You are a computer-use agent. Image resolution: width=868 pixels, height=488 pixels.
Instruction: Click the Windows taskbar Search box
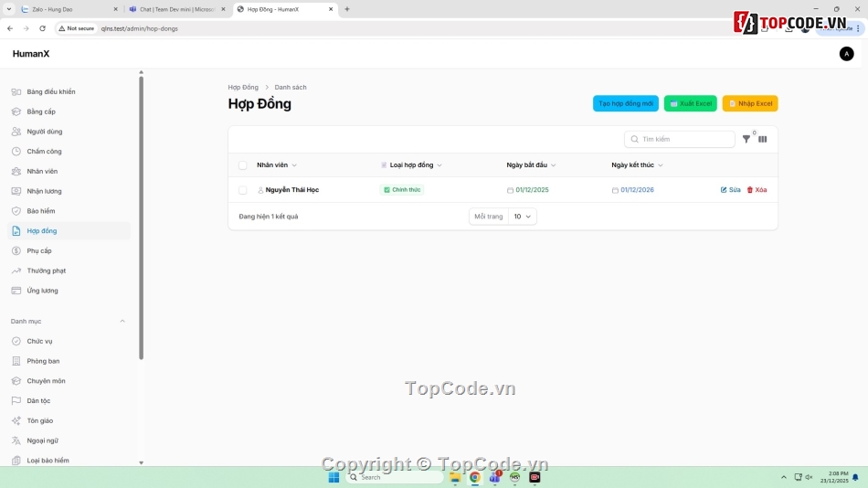[x=396, y=477]
